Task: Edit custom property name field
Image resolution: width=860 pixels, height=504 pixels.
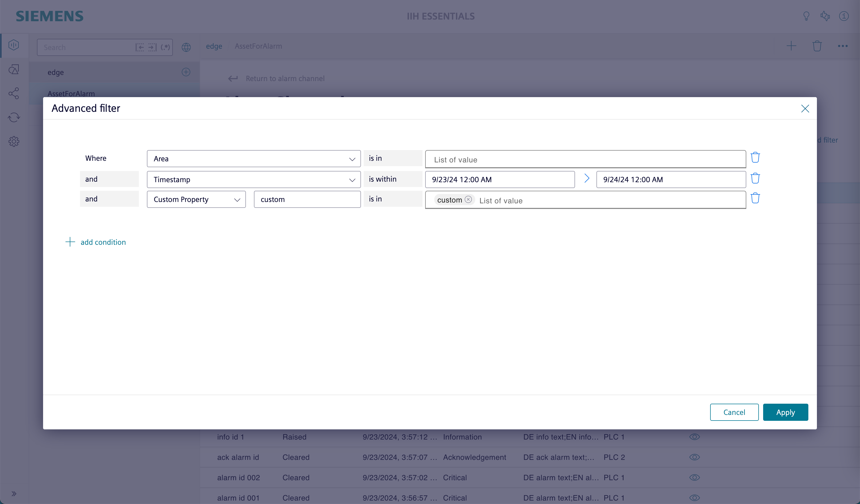Action: [307, 199]
